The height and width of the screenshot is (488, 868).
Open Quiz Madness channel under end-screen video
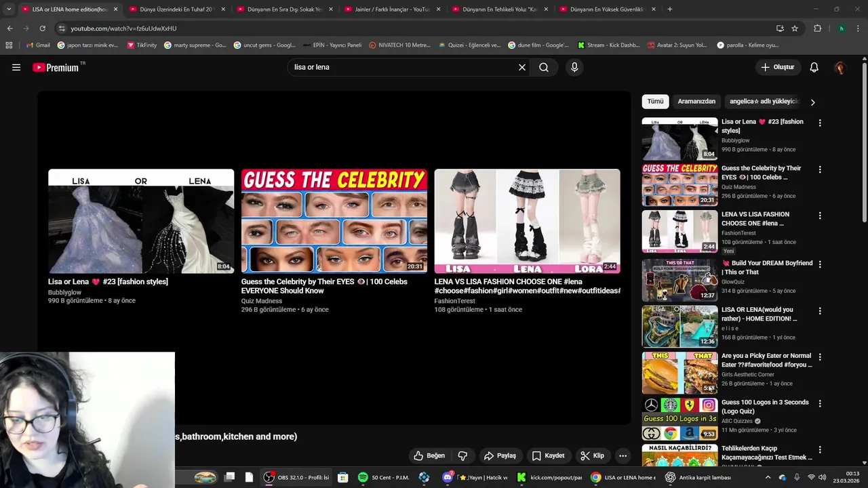point(262,301)
